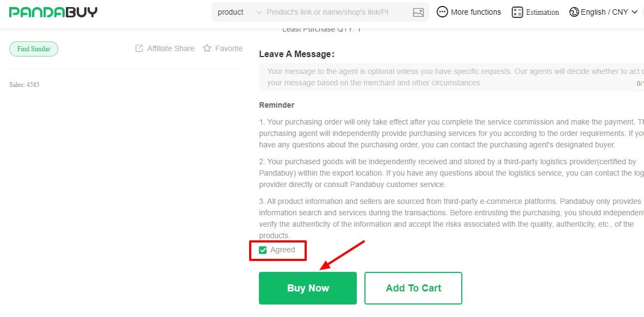Click the Favorite star icon
Image resolution: width=644 pixels, height=317 pixels.
tap(207, 48)
